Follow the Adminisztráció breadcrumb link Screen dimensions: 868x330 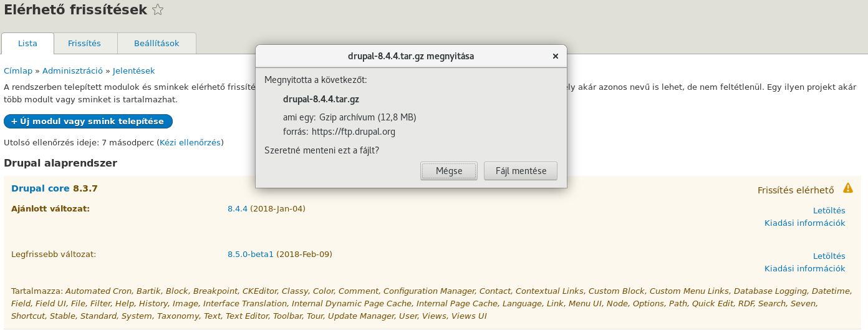pos(74,71)
